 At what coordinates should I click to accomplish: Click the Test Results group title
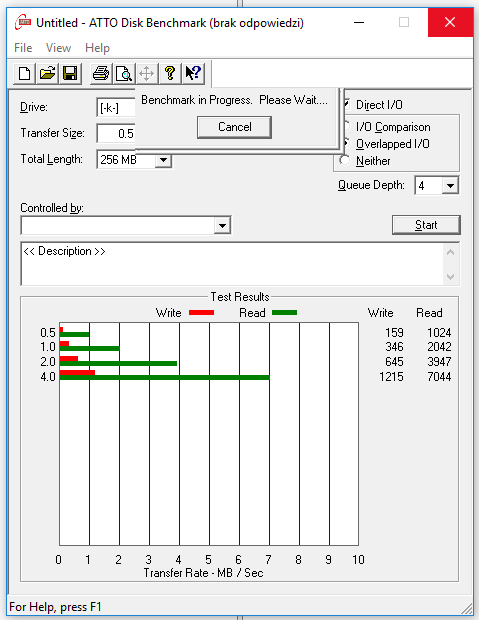[240, 297]
